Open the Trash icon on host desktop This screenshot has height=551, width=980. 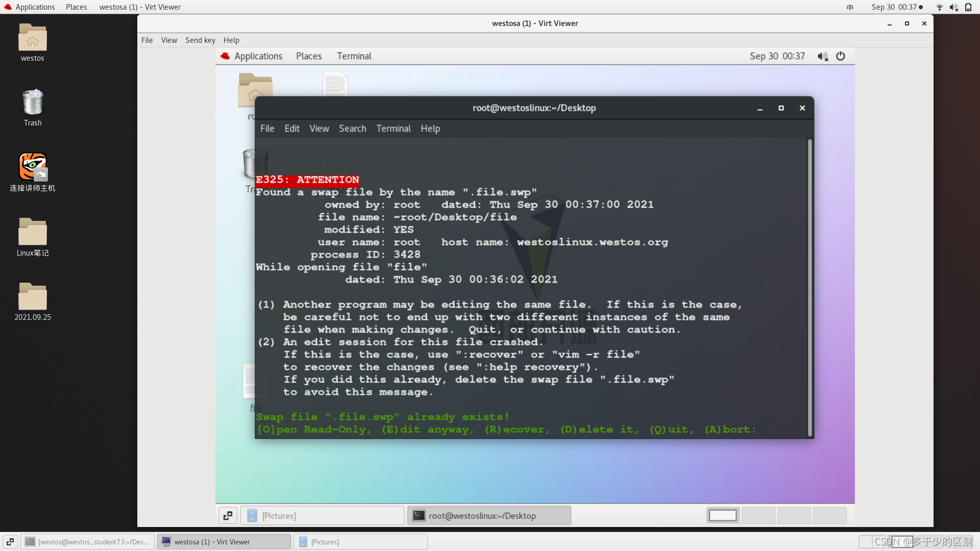pos(32,103)
